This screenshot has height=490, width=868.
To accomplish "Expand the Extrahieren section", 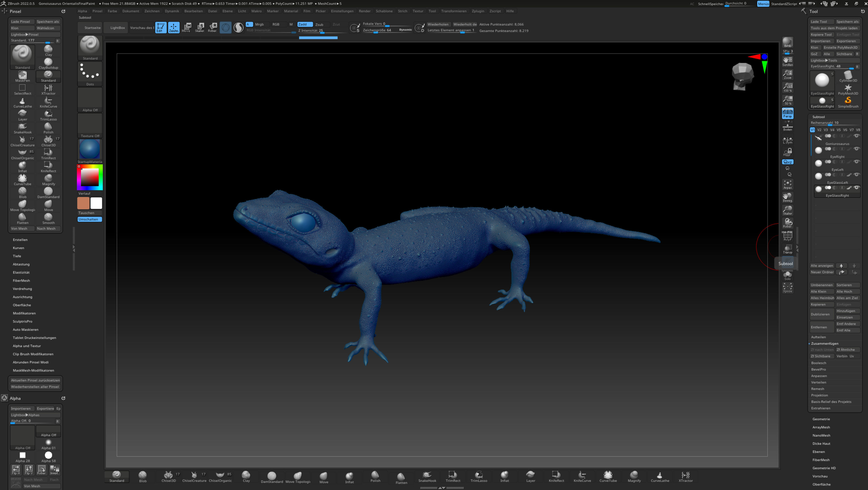I will (x=821, y=408).
